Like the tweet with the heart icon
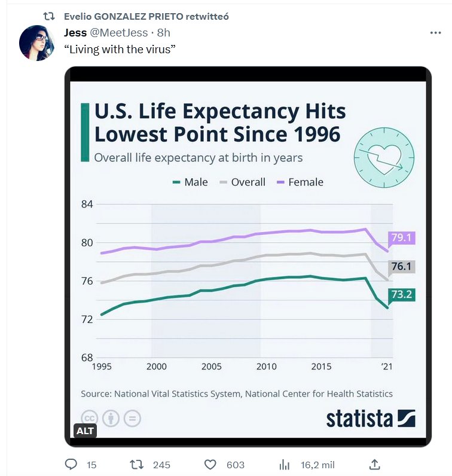452x476 pixels. [x=210, y=464]
